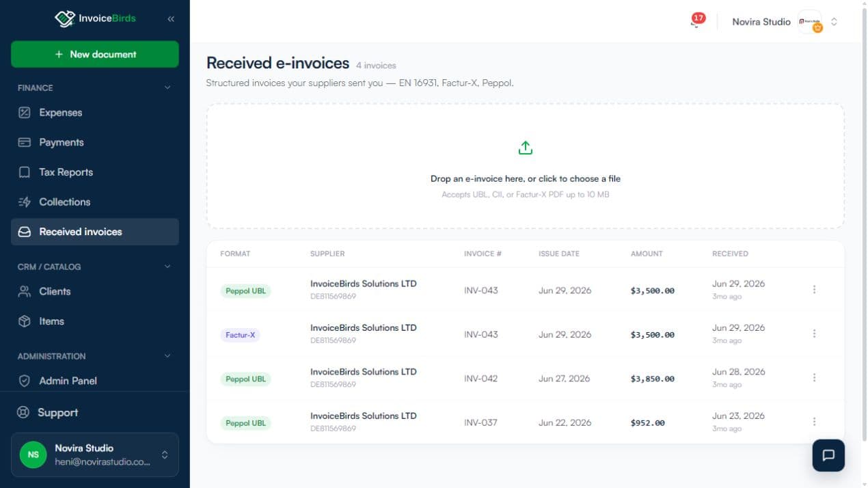Open the Support link
This screenshot has height=488, width=868.
pyautogui.click(x=57, y=413)
